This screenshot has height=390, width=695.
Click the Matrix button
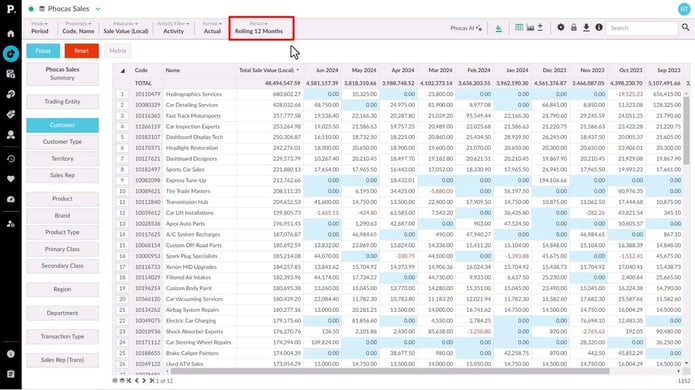click(x=118, y=51)
